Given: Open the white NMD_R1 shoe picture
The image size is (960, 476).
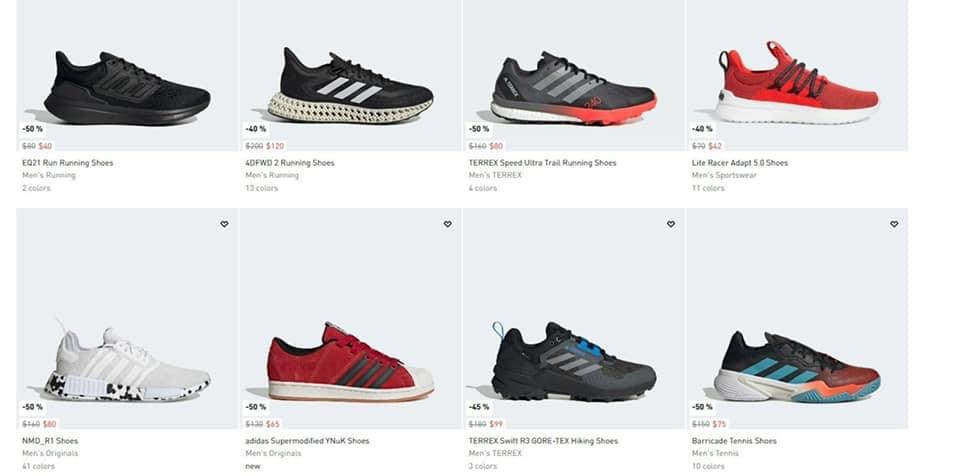Looking at the screenshot, I should [127, 364].
